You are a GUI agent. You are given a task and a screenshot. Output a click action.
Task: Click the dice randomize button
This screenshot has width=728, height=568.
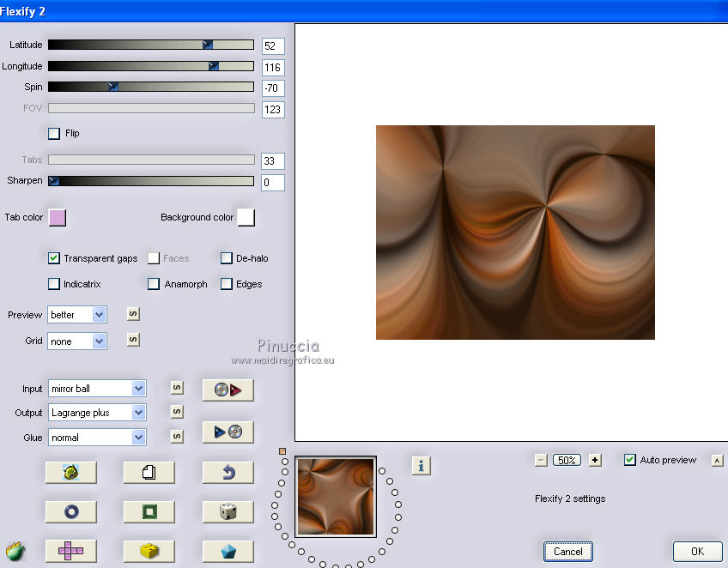(x=227, y=512)
